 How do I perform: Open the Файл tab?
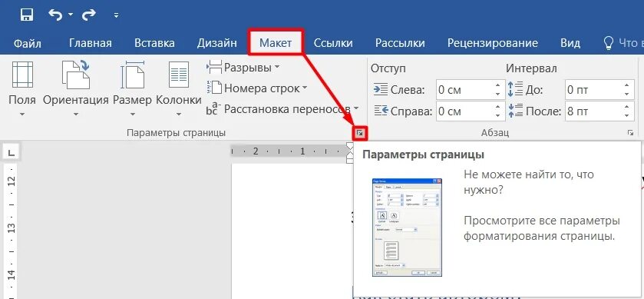point(28,43)
